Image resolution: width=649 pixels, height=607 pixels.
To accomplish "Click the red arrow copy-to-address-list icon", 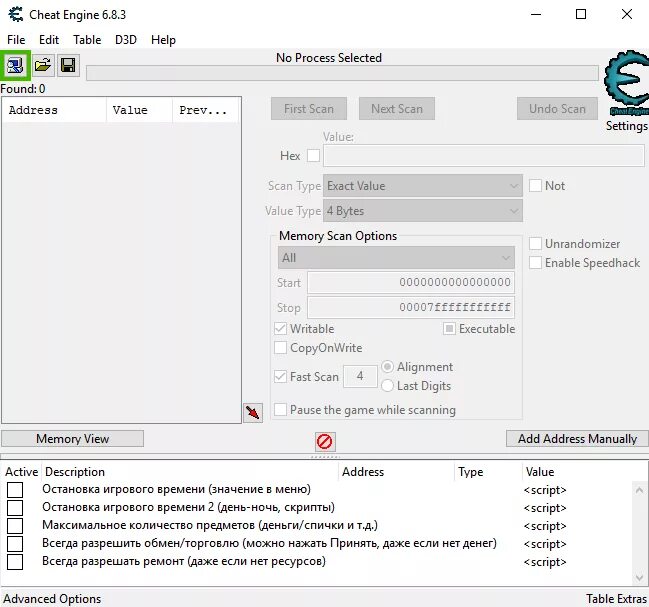I will point(253,413).
